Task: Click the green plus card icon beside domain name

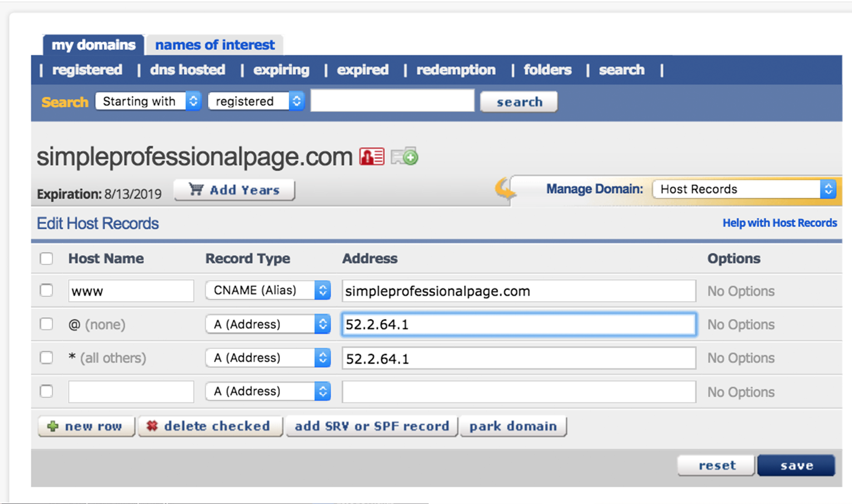Action: [405, 156]
